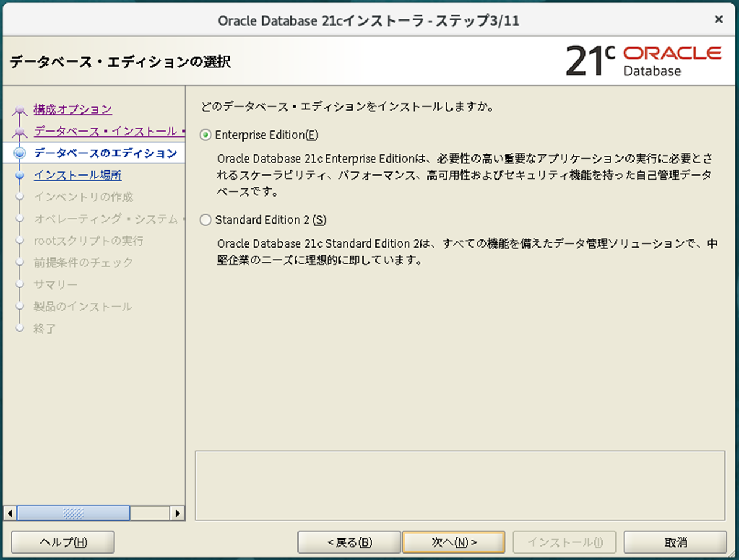The image size is (739, 560).
Task: Click the 製品のインストール step text
Action: (83, 307)
